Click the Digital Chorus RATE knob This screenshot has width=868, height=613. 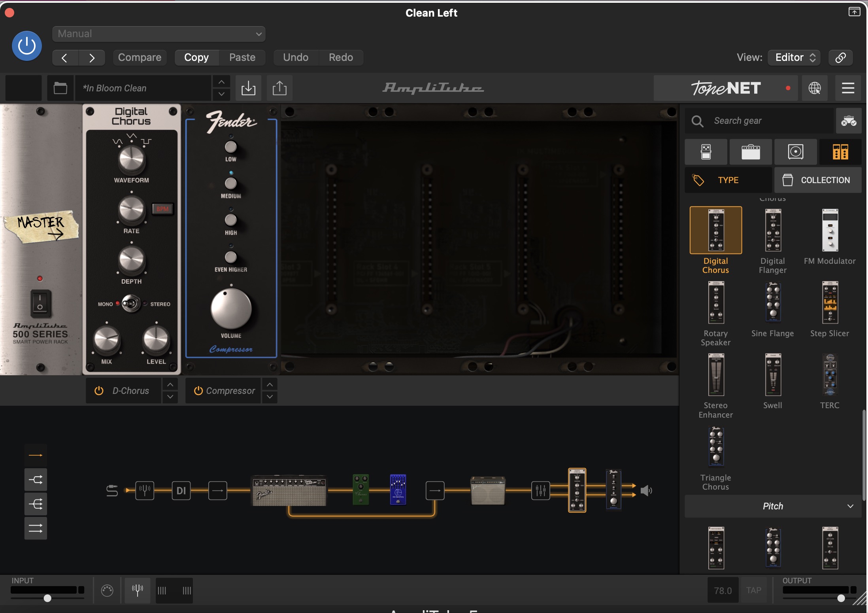[x=131, y=209]
